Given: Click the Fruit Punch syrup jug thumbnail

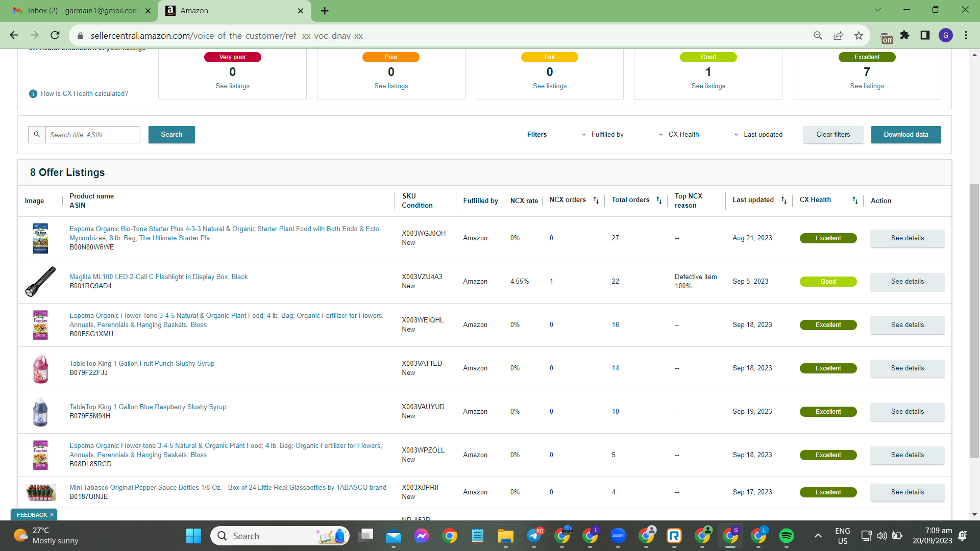Looking at the screenshot, I should (40, 368).
